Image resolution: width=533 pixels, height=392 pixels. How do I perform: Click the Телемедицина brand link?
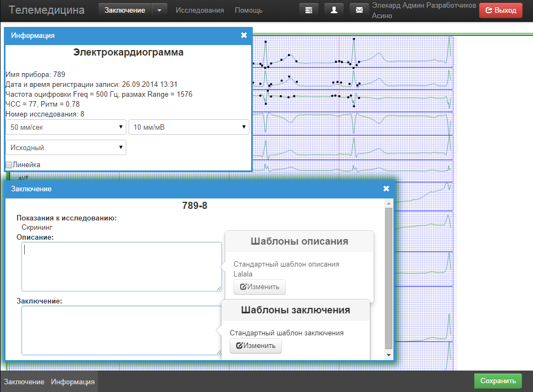pos(47,10)
